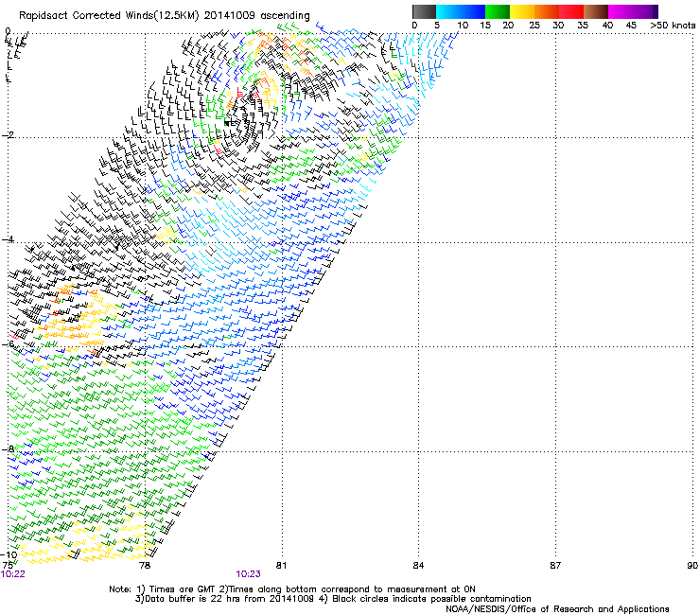Click the note 'Times are GMT' line
Viewport: 700px width, 615px height.
point(292,589)
